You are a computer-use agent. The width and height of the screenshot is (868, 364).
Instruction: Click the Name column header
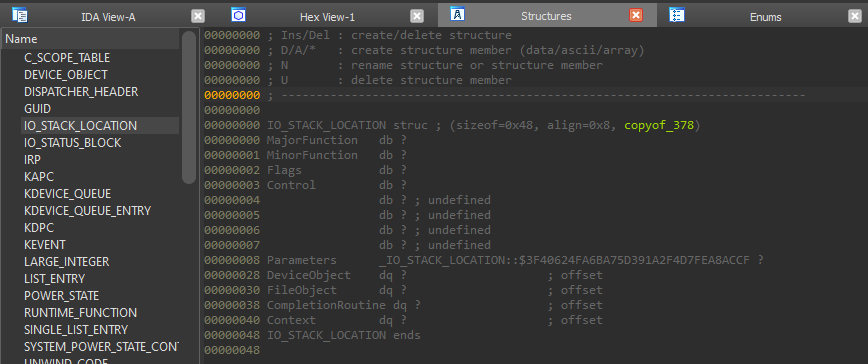tap(90, 39)
